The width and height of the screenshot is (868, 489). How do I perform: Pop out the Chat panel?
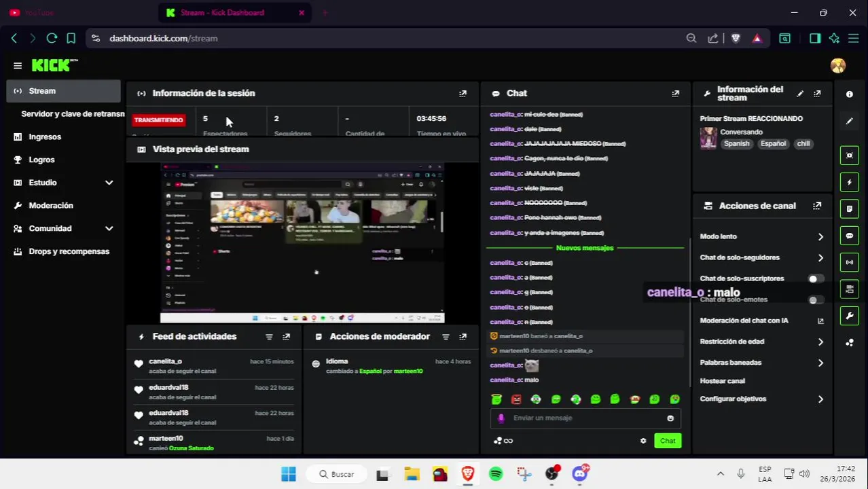(675, 94)
